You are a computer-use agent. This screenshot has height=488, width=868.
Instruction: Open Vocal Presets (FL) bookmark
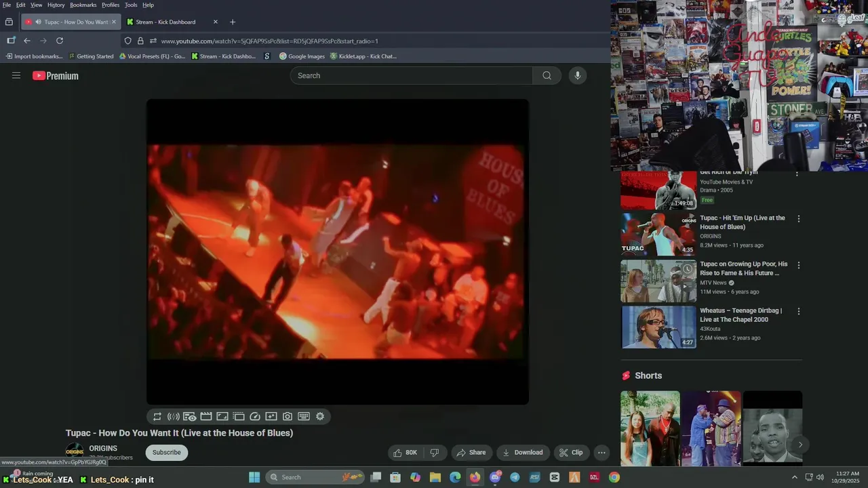point(152,56)
